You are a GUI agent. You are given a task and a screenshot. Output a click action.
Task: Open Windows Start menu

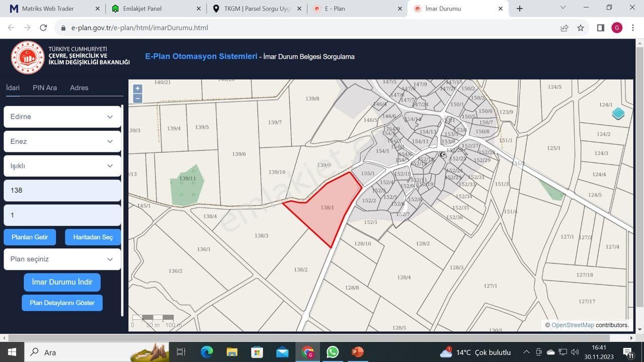pos(12,352)
